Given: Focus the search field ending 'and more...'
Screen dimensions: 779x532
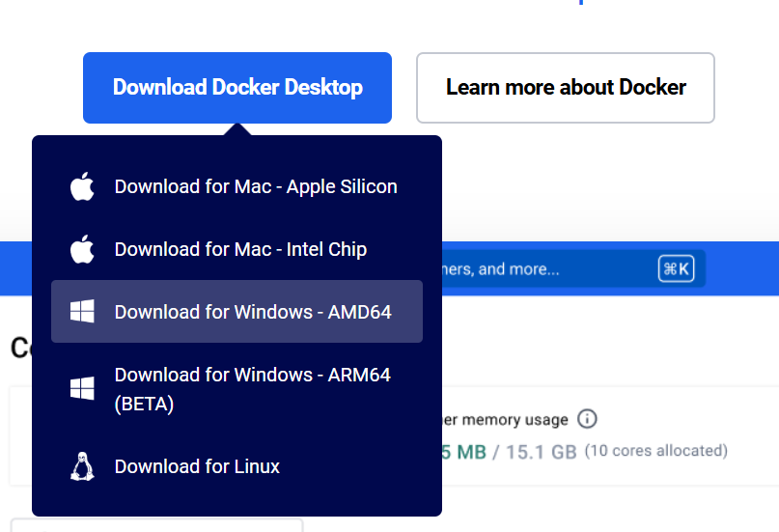Looking at the screenshot, I should [573, 268].
